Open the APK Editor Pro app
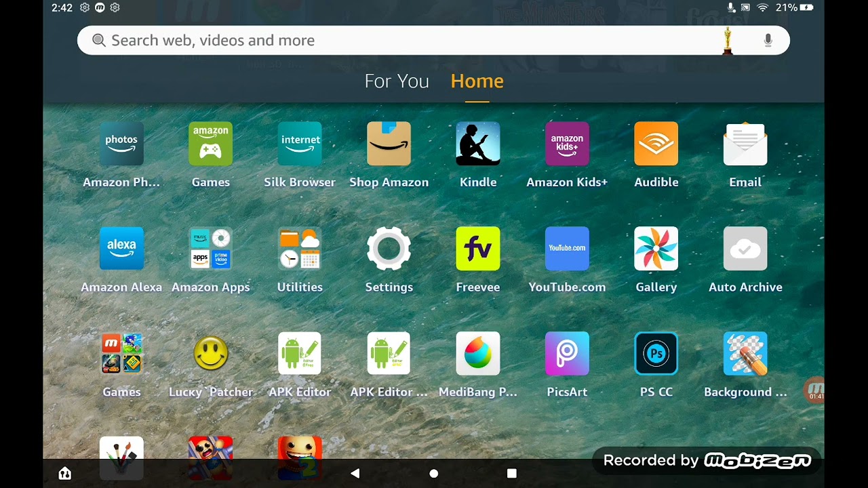Image resolution: width=868 pixels, height=488 pixels. coord(389,354)
